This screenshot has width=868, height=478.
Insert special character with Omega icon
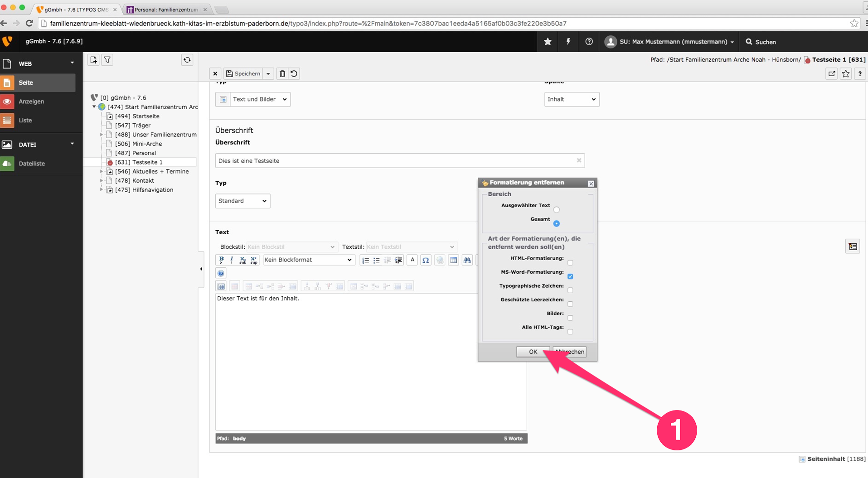pos(425,260)
